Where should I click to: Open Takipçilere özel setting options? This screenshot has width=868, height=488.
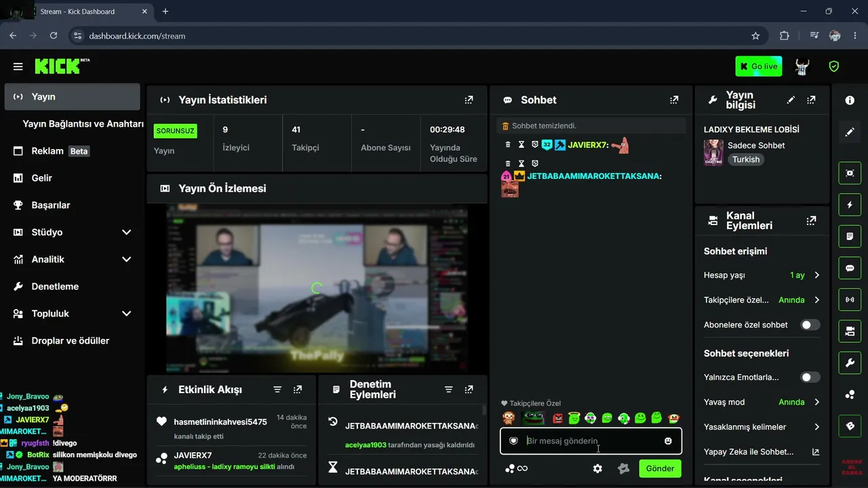(x=762, y=300)
